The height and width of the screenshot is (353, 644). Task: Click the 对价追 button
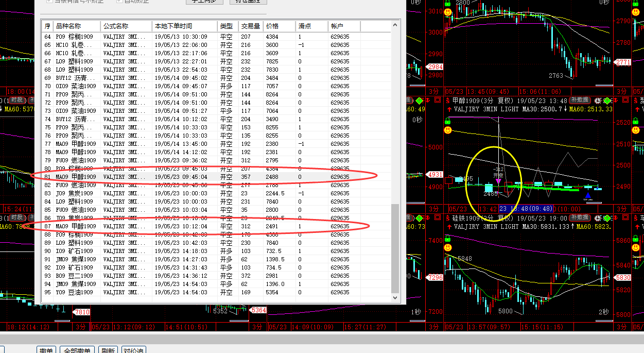(134, 350)
